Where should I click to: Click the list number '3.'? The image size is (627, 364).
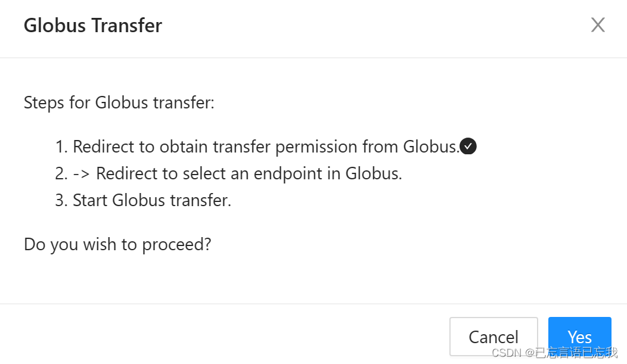click(x=61, y=200)
